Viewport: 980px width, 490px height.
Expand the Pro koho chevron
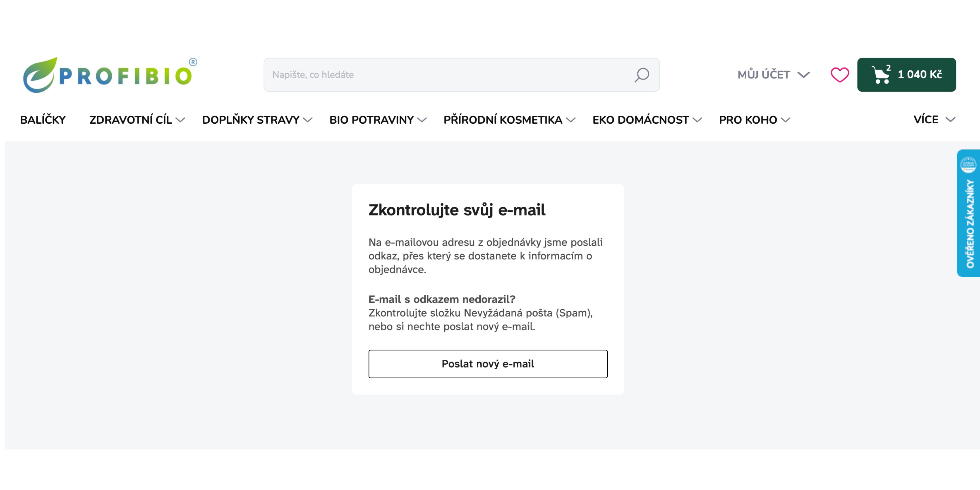785,120
